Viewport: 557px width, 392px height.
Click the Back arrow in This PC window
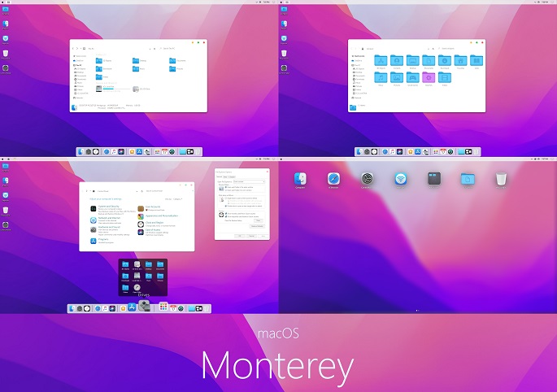click(73, 48)
